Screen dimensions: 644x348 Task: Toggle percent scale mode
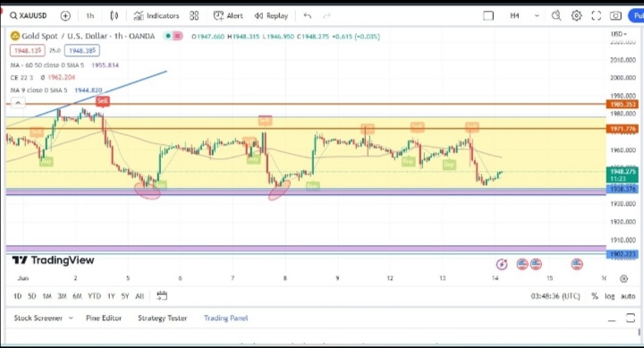click(x=594, y=296)
